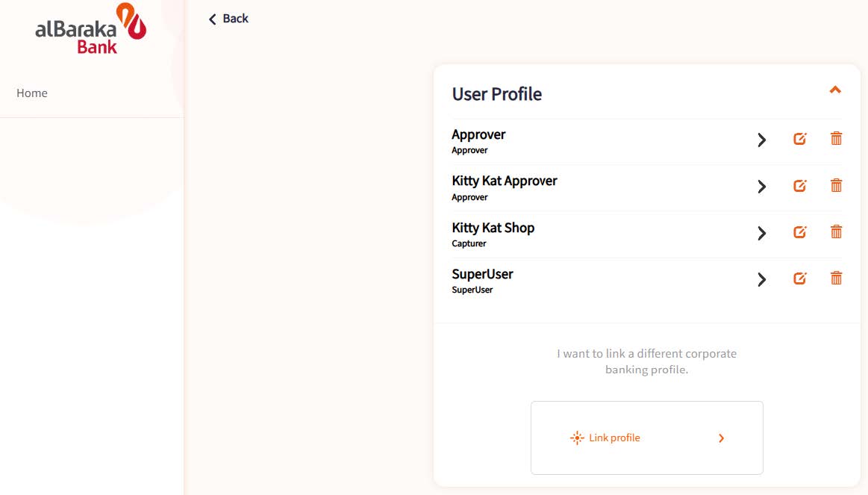Edit the Kitty Kat Shop profile

click(800, 232)
